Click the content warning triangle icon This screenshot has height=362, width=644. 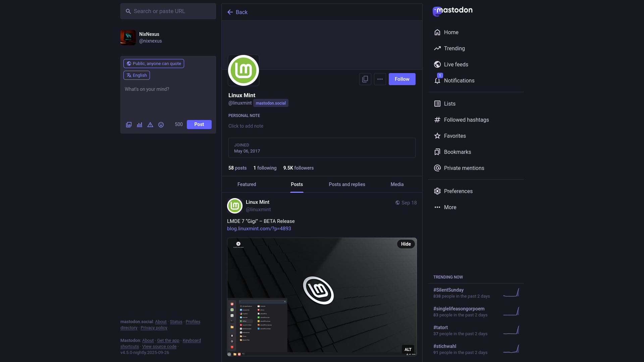[150, 125]
